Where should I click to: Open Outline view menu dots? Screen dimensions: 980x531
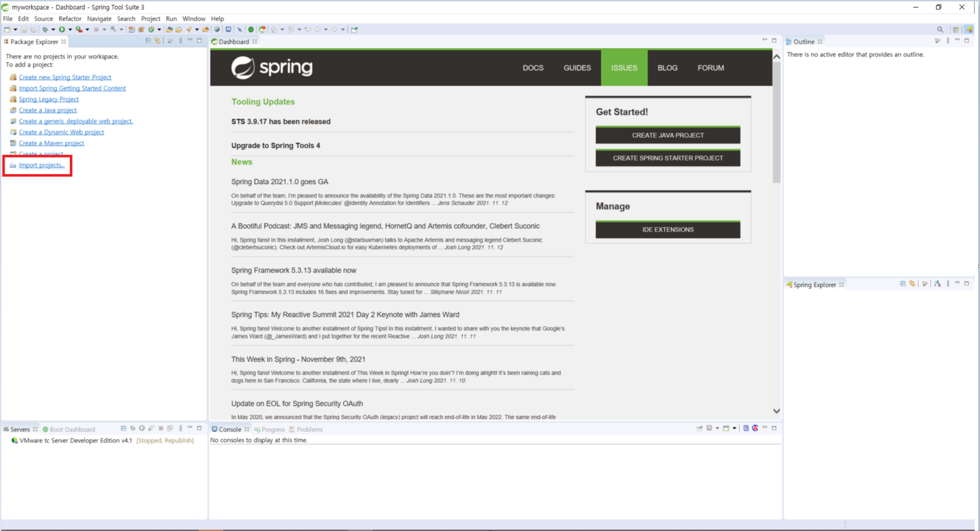[x=948, y=41]
